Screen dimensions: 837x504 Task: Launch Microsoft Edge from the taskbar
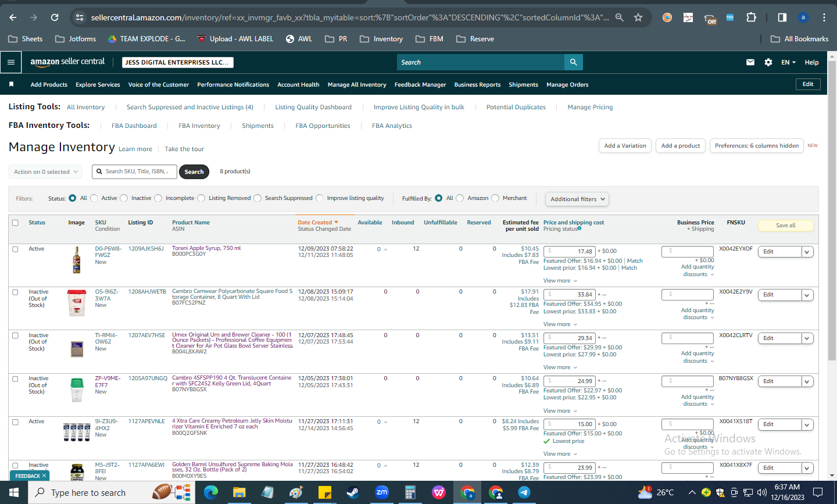coord(210,492)
